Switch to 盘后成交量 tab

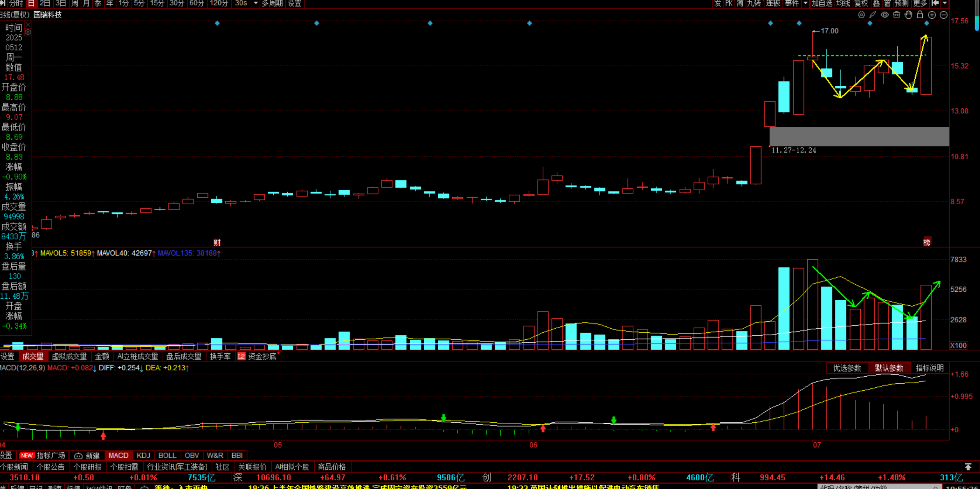(x=184, y=356)
